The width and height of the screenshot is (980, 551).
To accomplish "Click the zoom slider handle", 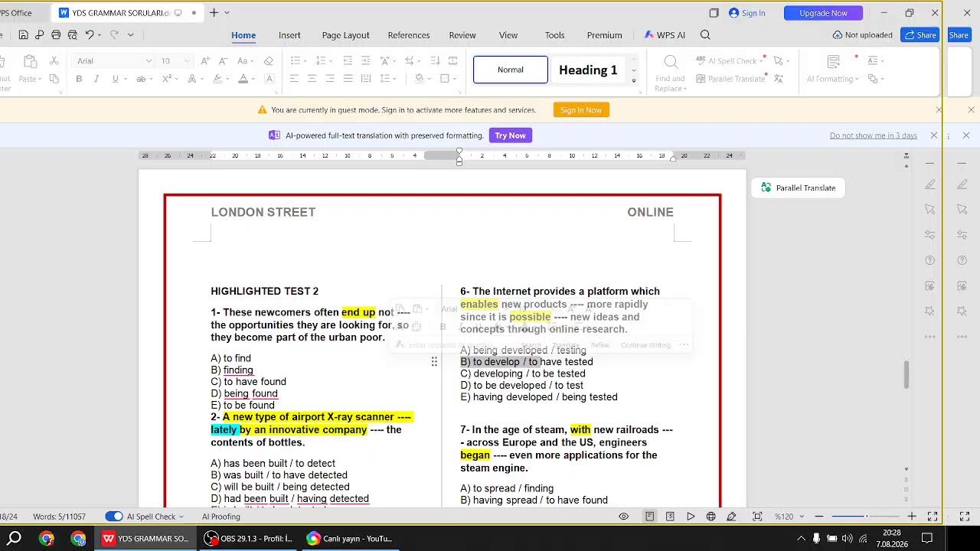I will coord(866,517).
